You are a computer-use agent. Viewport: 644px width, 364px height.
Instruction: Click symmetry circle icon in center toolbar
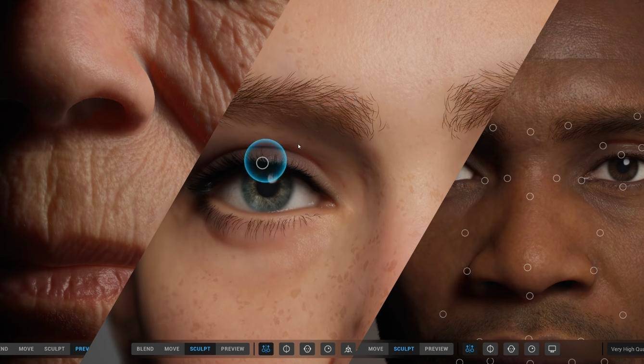coord(287,349)
